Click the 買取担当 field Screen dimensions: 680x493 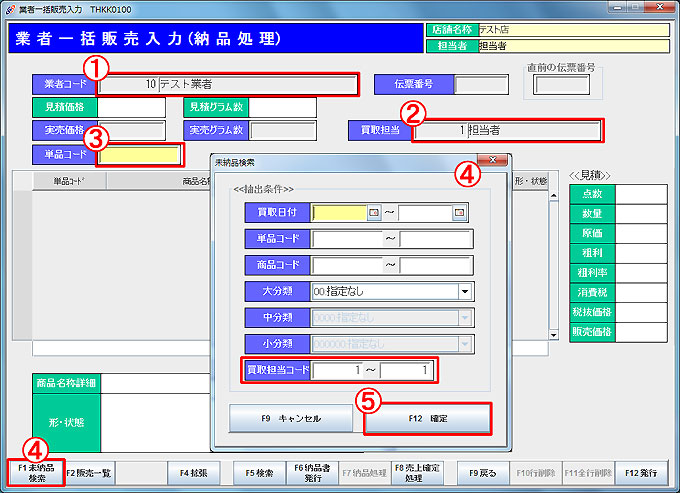(507, 130)
